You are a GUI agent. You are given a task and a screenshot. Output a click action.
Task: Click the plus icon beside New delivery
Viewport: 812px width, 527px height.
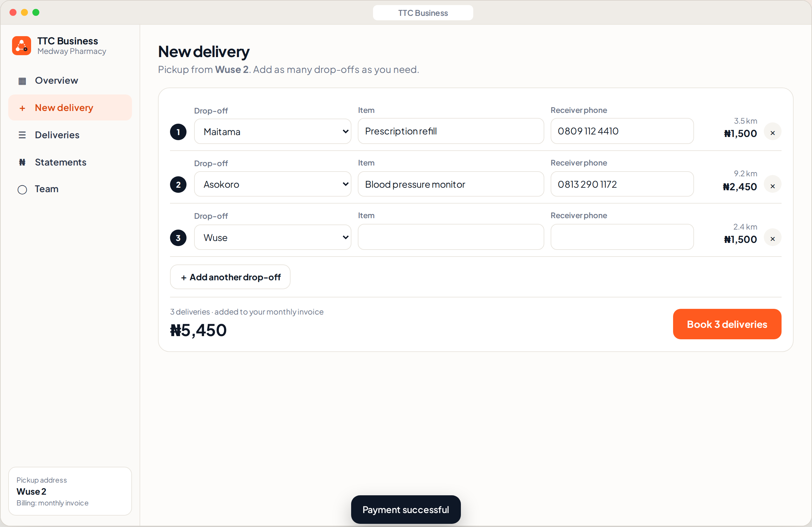(x=22, y=108)
